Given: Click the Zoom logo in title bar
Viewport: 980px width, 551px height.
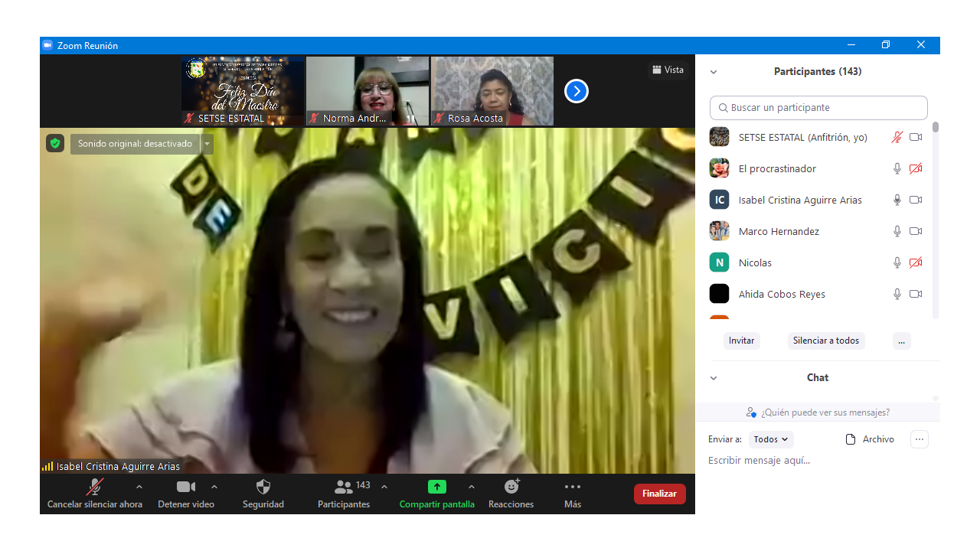Looking at the screenshot, I should [47, 45].
